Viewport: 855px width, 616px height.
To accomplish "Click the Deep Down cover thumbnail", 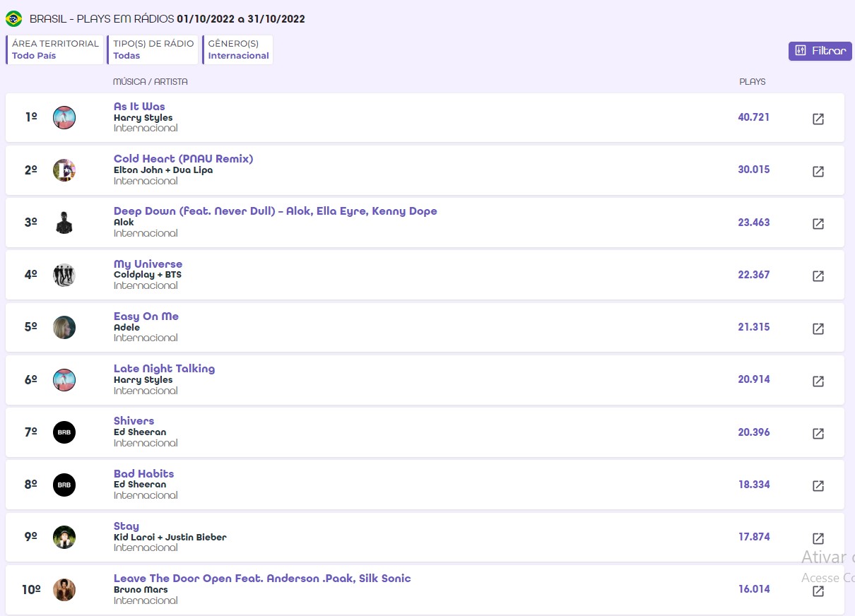I will (x=64, y=223).
